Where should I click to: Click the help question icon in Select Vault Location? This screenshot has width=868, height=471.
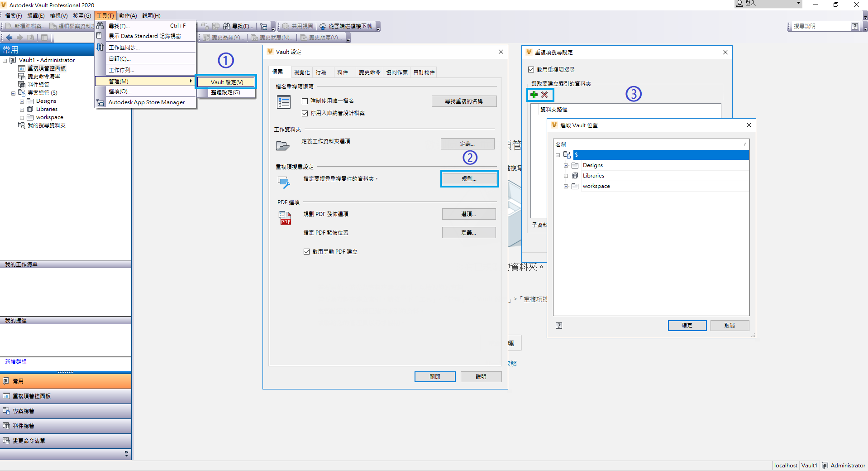click(559, 326)
